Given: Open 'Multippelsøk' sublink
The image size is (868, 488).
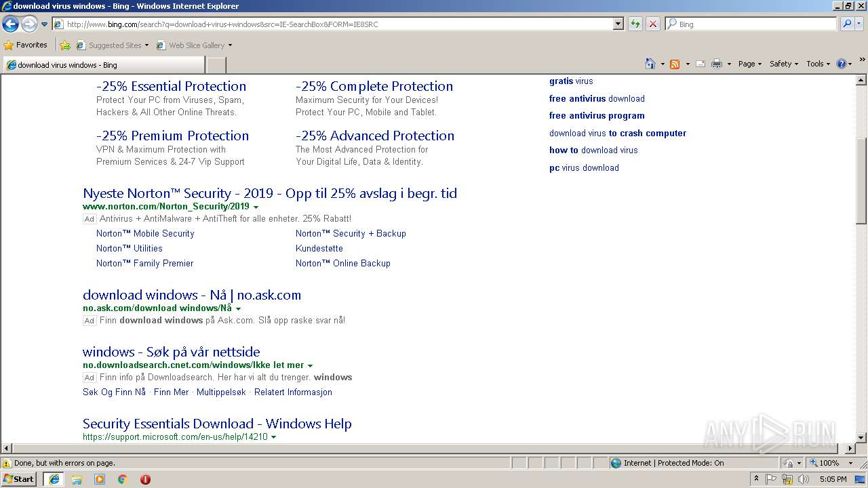Looking at the screenshot, I should pyautogui.click(x=221, y=392).
